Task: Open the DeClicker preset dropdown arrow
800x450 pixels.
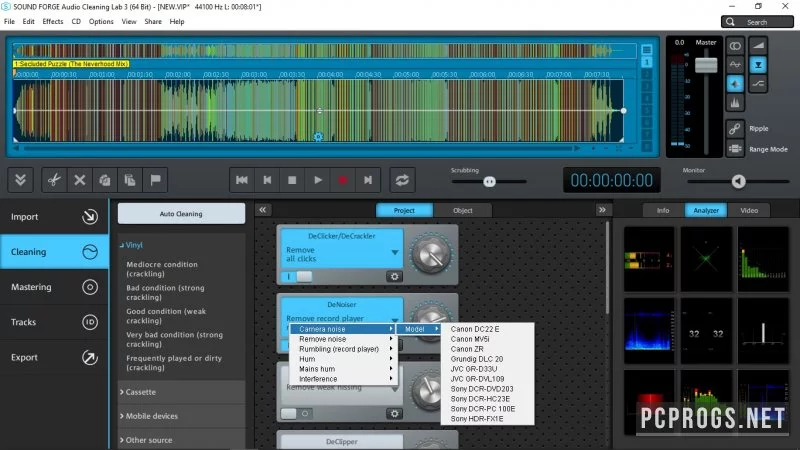Action: [x=395, y=253]
